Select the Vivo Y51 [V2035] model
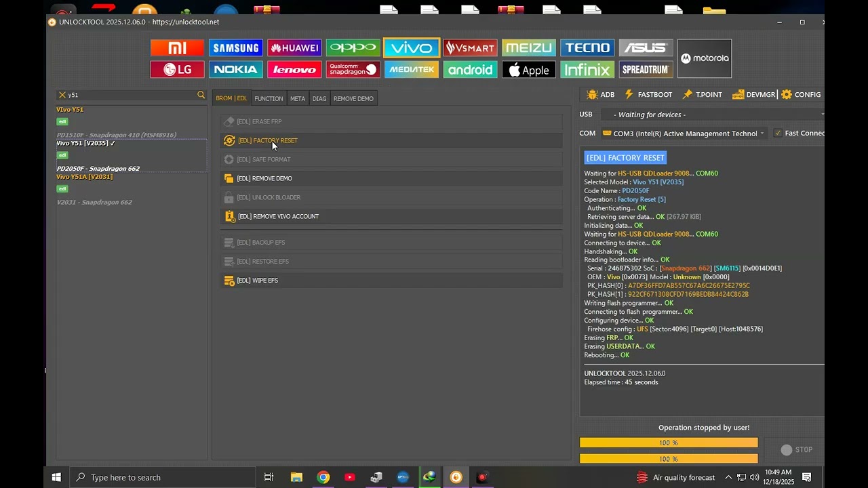This screenshot has height=488, width=868. click(132, 156)
